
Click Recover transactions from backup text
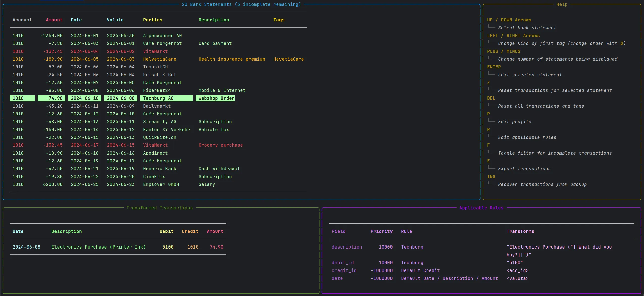click(542, 184)
